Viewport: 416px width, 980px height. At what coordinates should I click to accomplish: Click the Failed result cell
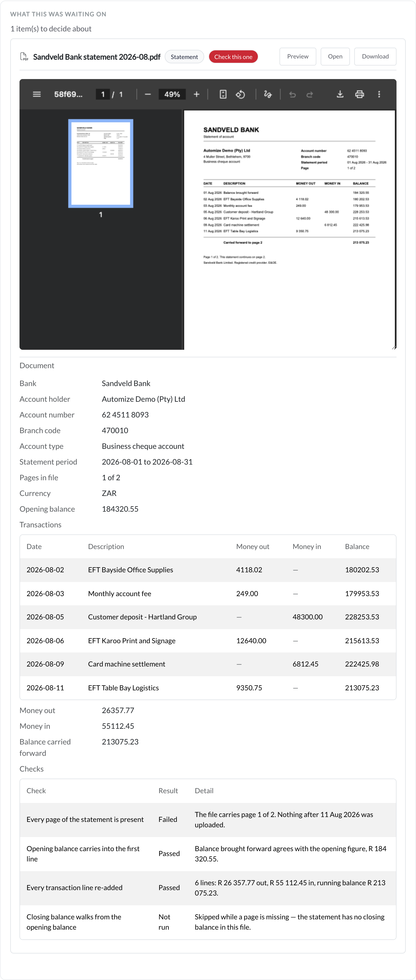pyautogui.click(x=168, y=819)
